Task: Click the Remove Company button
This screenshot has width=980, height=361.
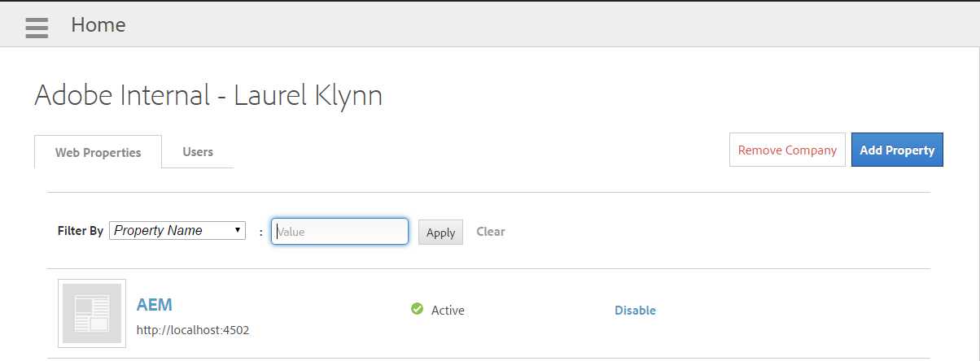Action: coord(787,150)
